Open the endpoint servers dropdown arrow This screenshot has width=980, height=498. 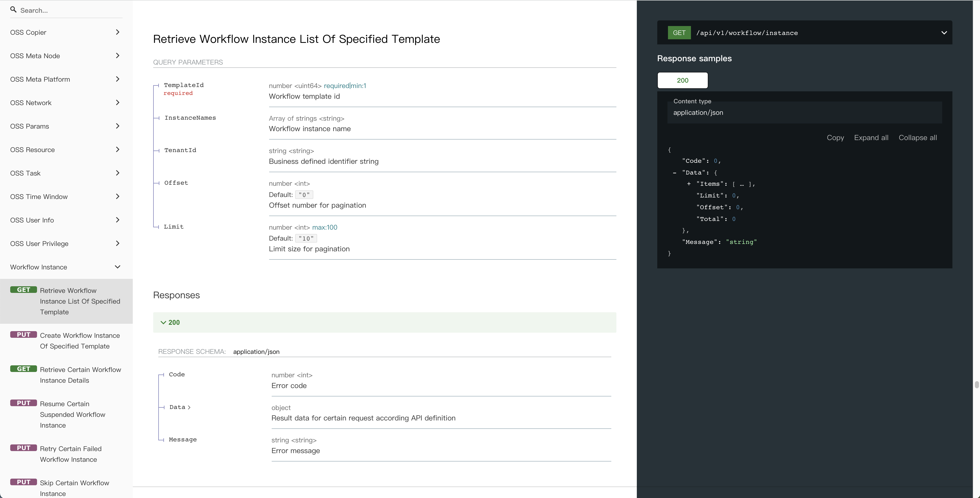(x=943, y=33)
